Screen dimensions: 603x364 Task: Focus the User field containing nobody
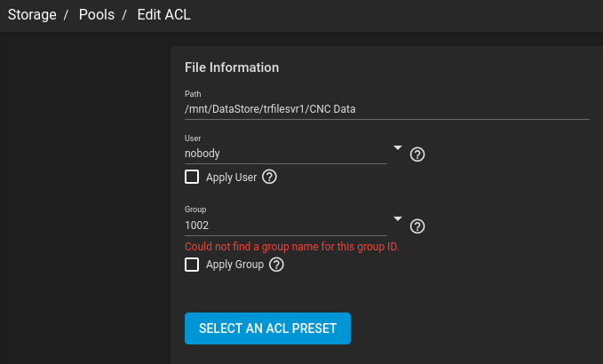pyautogui.click(x=284, y=154)
